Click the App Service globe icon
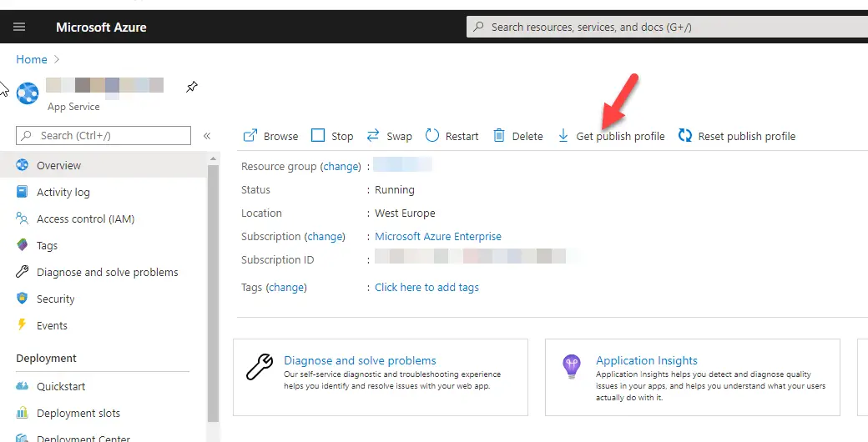This screenshot has height=442, width=868. point(28,93)
